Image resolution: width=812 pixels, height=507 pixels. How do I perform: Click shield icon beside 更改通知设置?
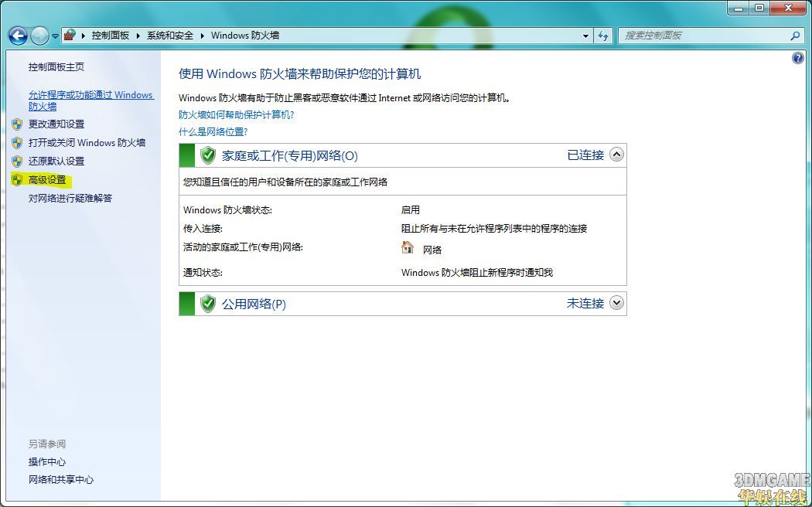click(x=17, y=124)
